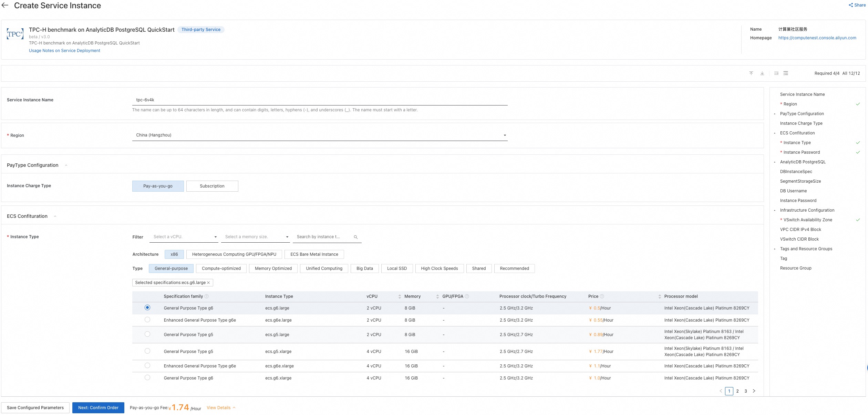Select x86 architecture
Viewport: 868px width, 415px height.
click(x=174, y=254)
